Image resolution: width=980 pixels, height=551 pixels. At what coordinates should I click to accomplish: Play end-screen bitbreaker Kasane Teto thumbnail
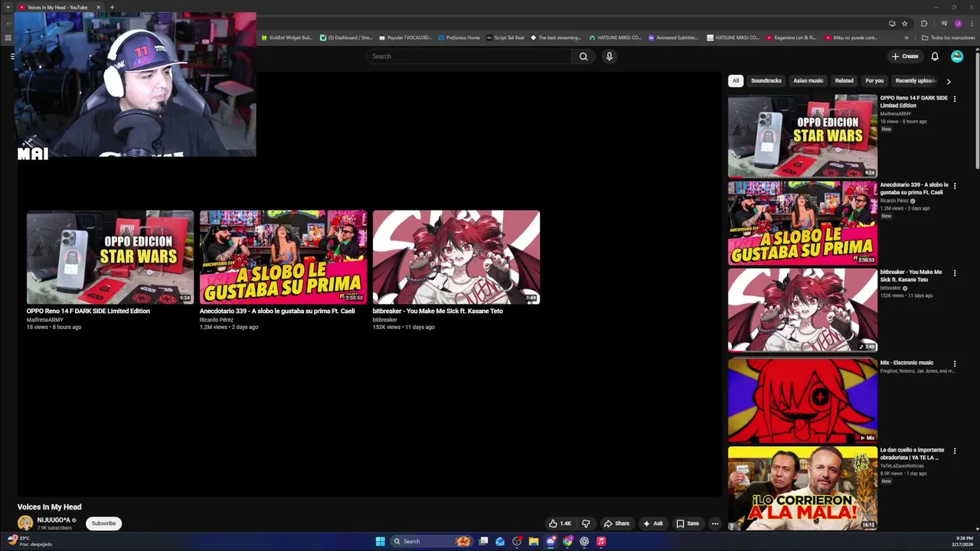tap(456, 257)
